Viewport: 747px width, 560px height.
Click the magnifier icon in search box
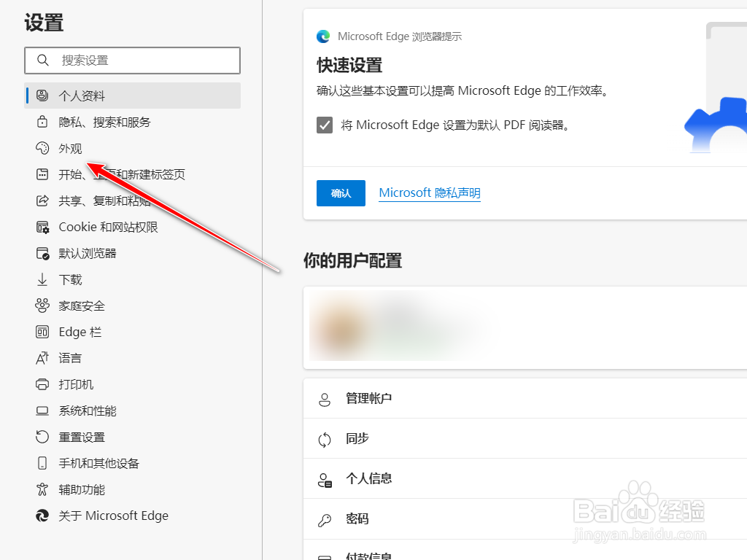click(x=43, y=60)
